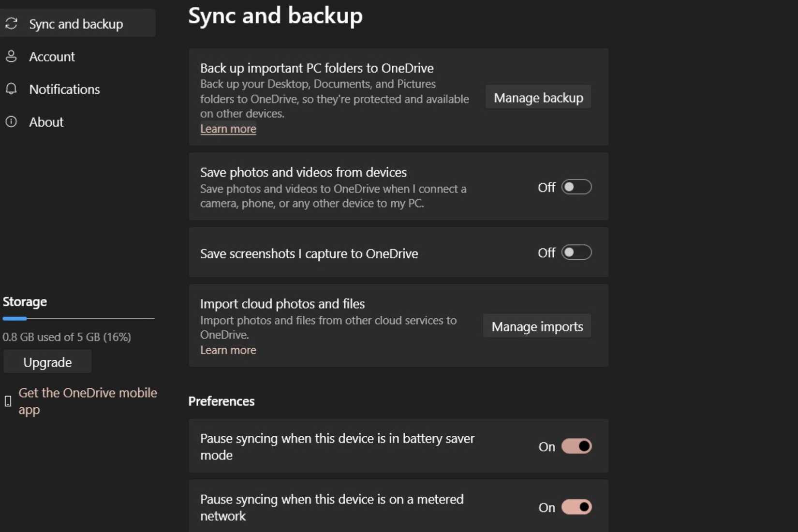Click Import cloud photos and files title
The image size is (798, 532).
point(282,304)
